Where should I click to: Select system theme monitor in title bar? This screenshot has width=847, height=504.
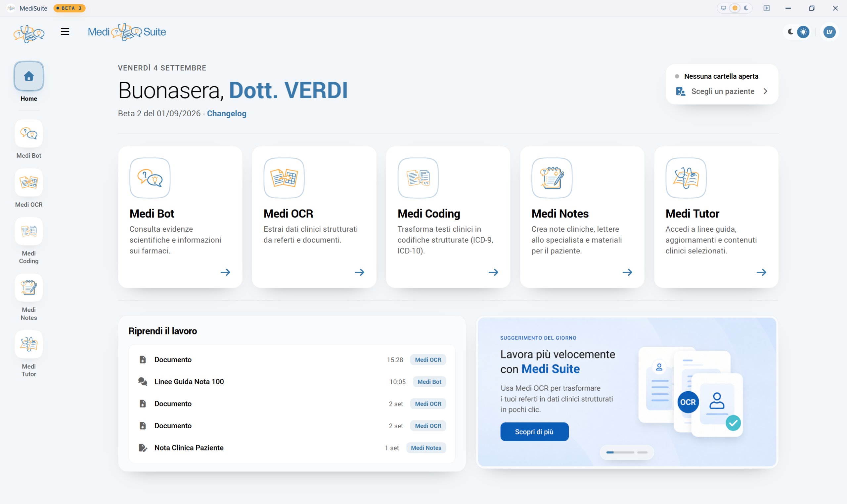tap(724, 8)
